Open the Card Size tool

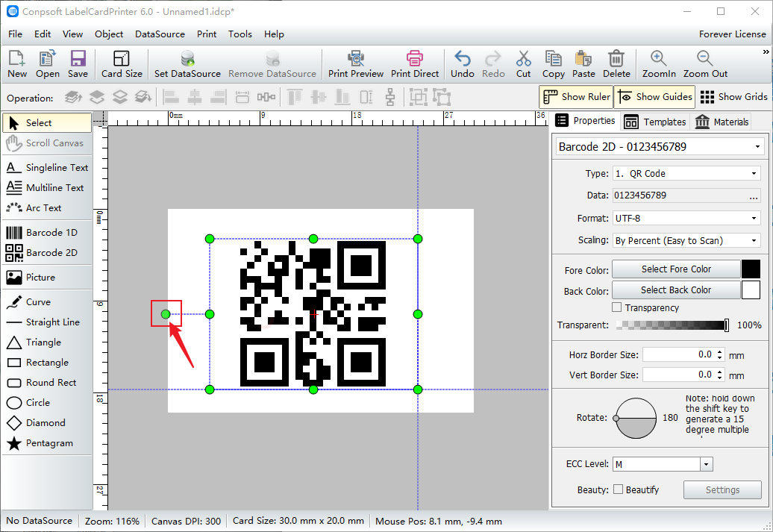(122, 64)
